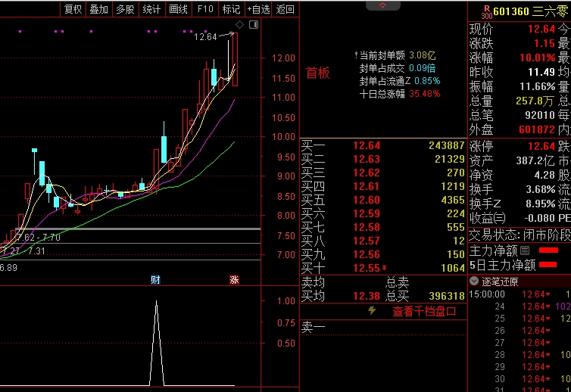
Task: Click the 首板 label
Action: 317,73
